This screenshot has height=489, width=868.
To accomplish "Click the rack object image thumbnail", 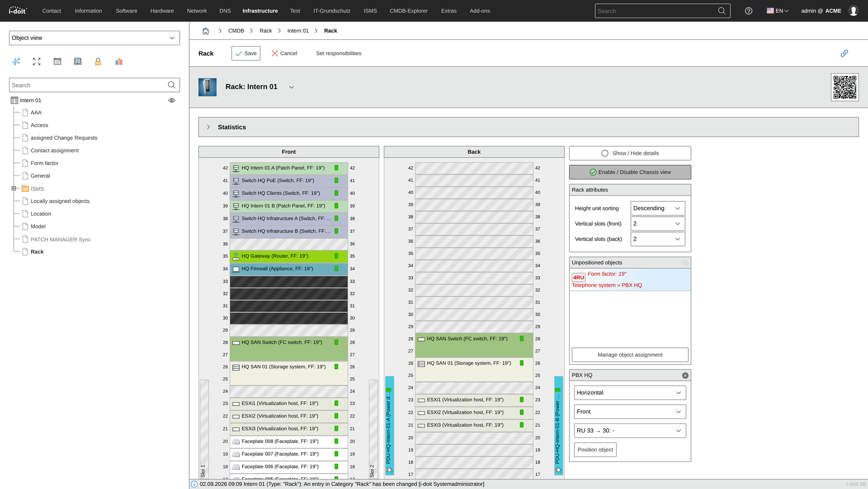I will click(x=207, y=87).
